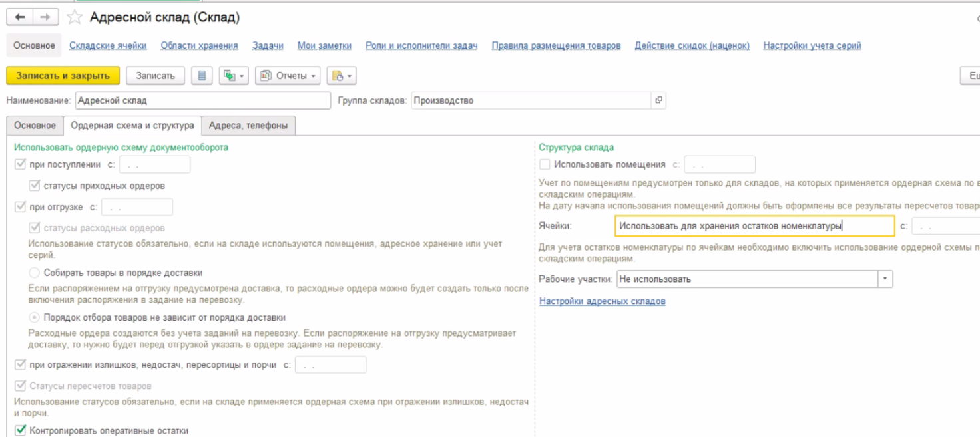Viewport: 980px width, 437px height.
Task: Go forward with the right arrow button
Action: (x=45, y=17)
